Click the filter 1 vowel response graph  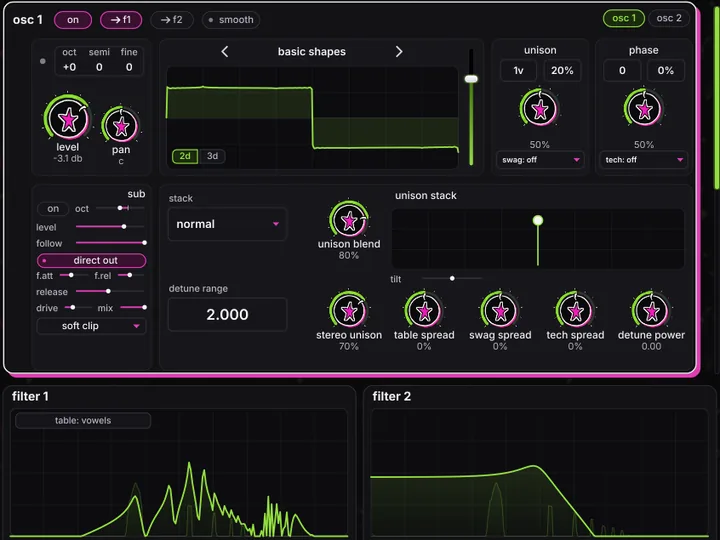(178, 474)
